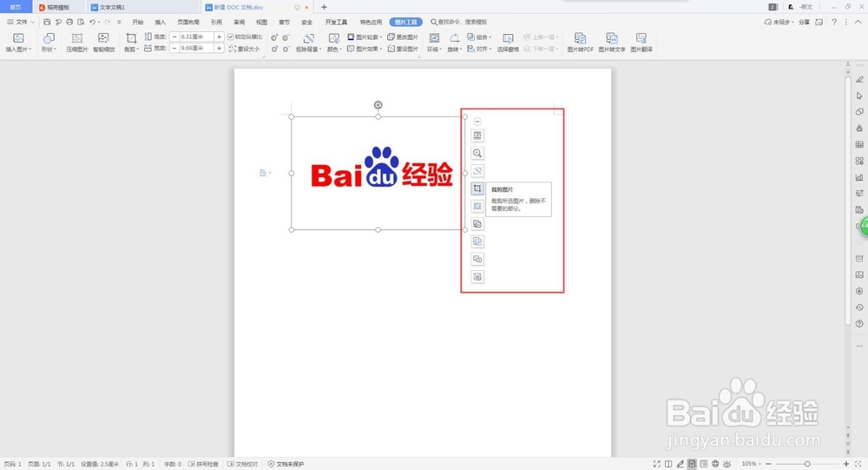Click the rotation handle above the image
The image size is (868, 470).
pos(378,105)
